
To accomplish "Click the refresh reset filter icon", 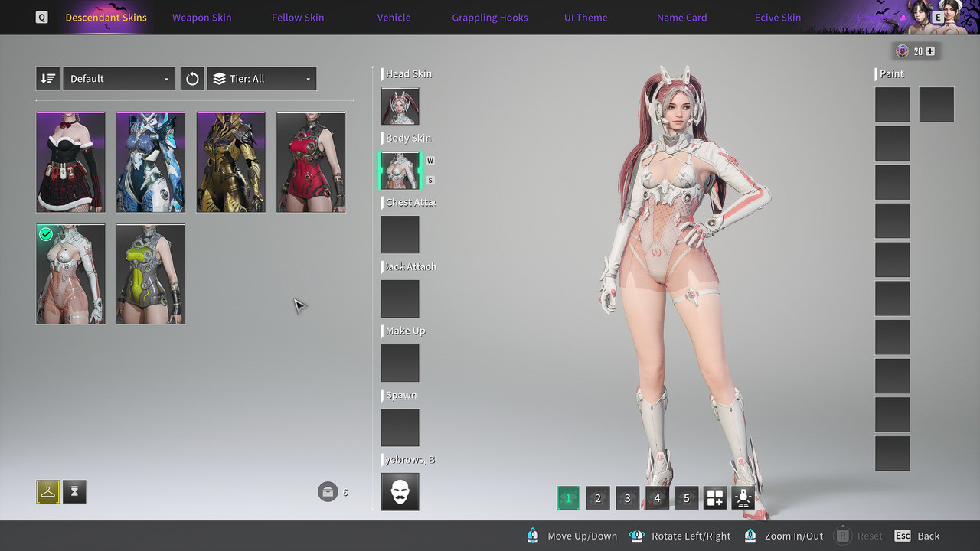I will (x=192, y=79).
